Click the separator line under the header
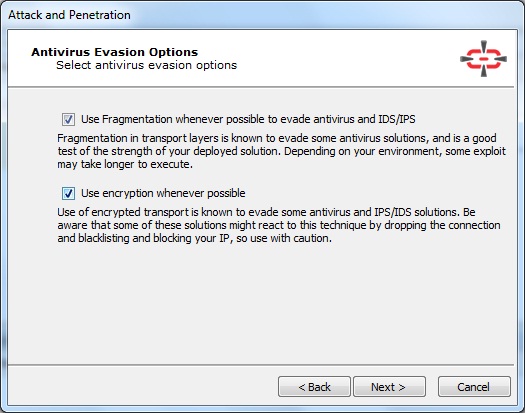 click(261, 87)
